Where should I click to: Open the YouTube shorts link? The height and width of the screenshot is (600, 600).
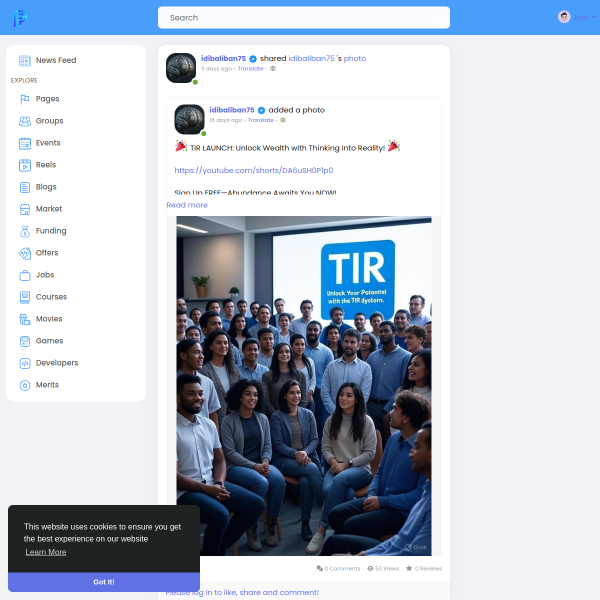coord(253,170)
